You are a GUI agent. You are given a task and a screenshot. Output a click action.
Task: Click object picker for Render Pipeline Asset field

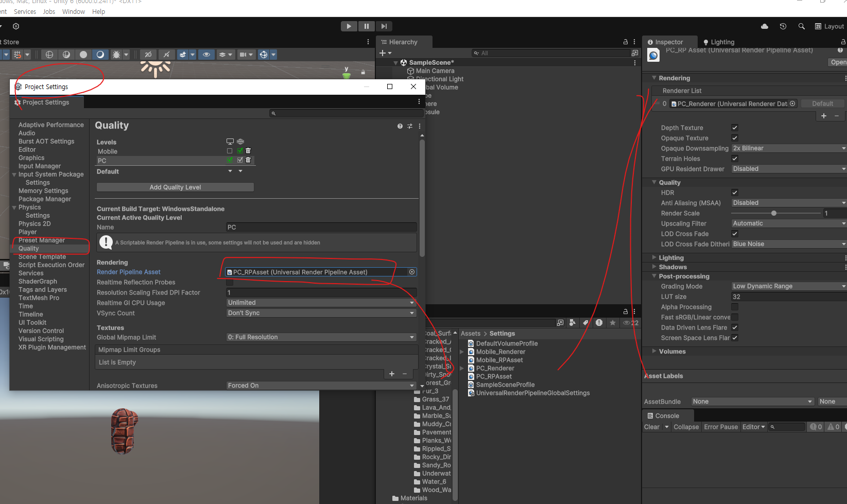412,272
